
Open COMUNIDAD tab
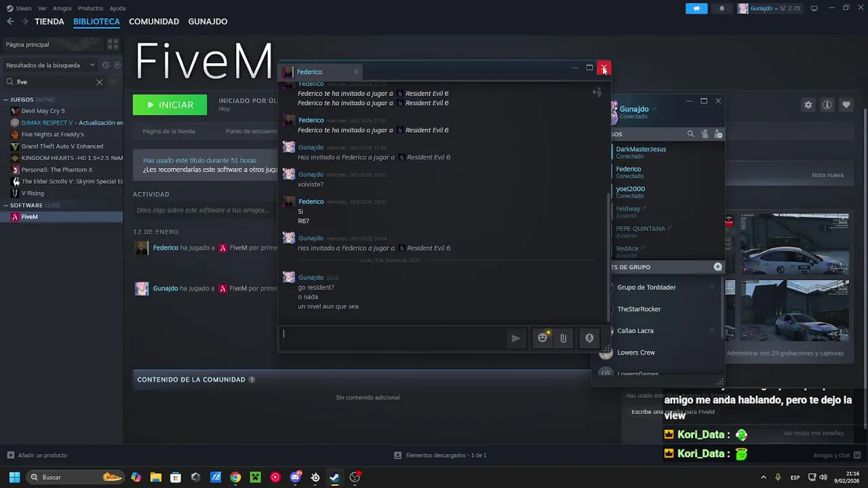pos(154,22)
